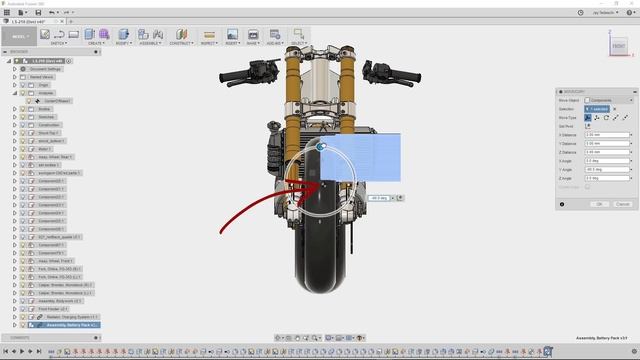Click the Insert image icon

coord(232,34)
